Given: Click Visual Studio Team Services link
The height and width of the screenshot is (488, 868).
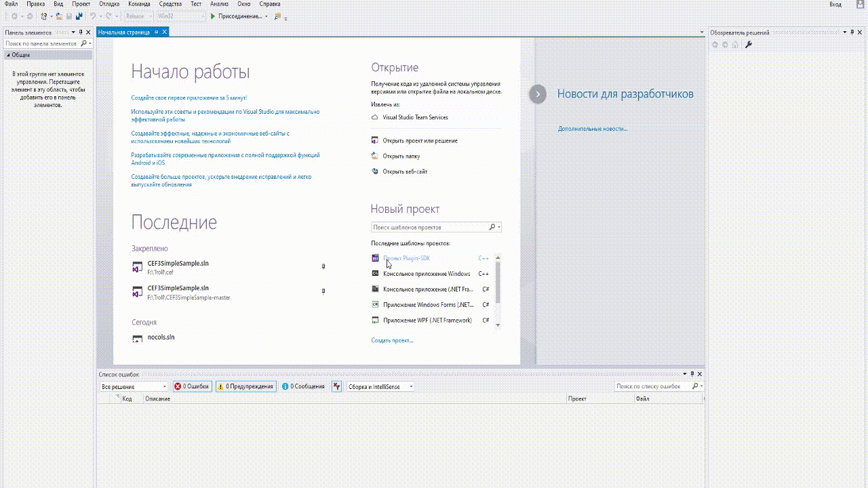Looking at the screenshot, I should (416, 117).
